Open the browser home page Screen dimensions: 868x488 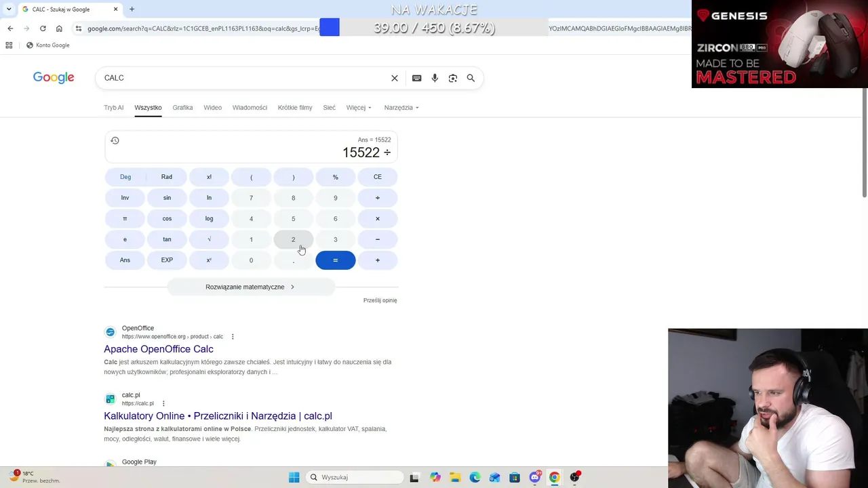(x=59, y=28)
